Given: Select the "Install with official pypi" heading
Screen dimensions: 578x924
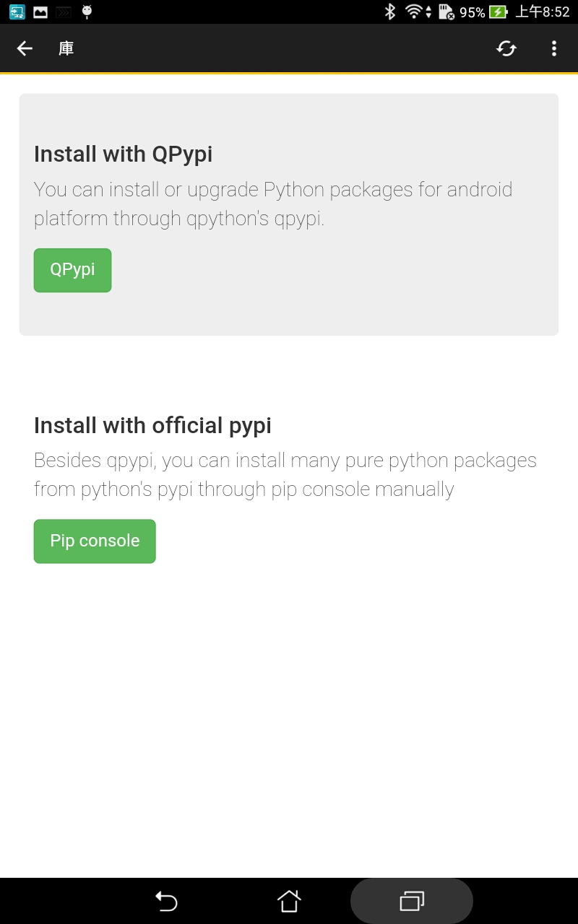Looking at the screenshot, I should click(152, 425).
